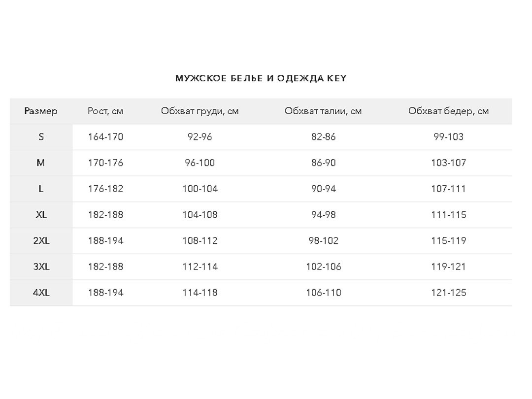Click the S size row label
532x399 pixels.
pyautogui.click(x=41, y=137)
